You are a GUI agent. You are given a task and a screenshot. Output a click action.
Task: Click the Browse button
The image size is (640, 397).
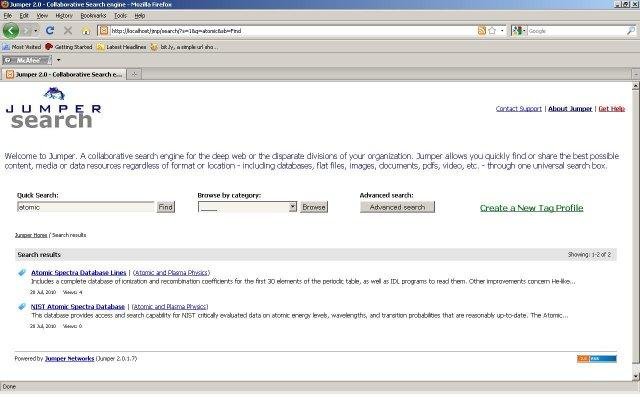tap(314, 207)
